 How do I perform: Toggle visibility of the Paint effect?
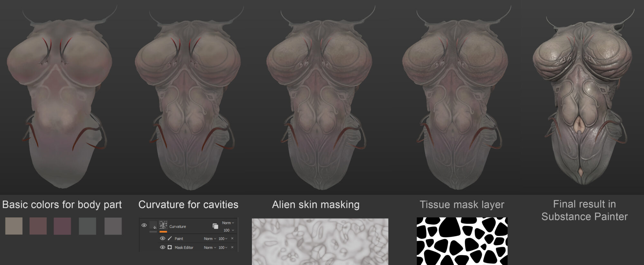pos(163,238)
